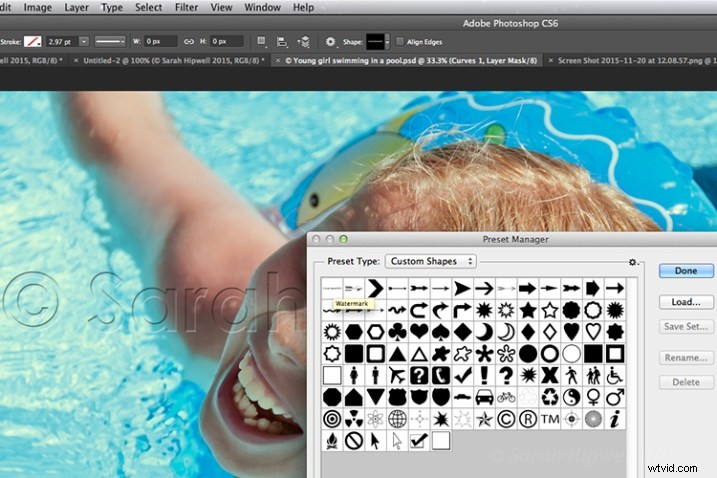The image size is (717, 478).
Task: Open the stroke width slider dropdown arrow
Action: click(84, 42)
